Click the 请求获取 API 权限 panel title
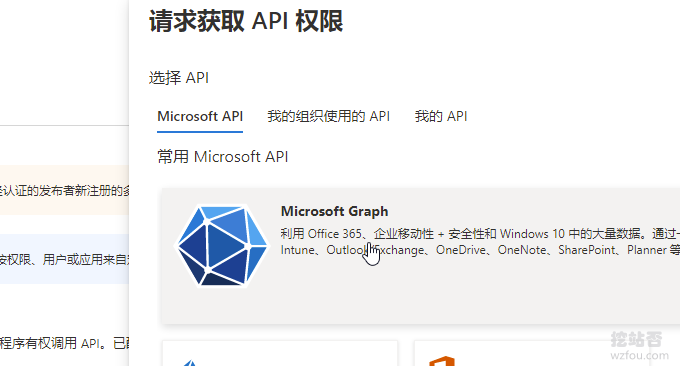 [x=246, y=21]
